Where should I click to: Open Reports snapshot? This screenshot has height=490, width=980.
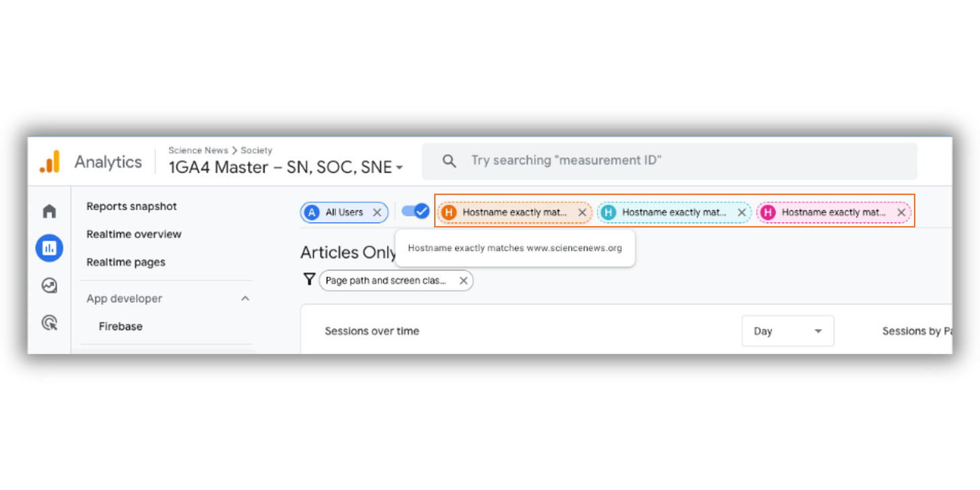point(132,206)
